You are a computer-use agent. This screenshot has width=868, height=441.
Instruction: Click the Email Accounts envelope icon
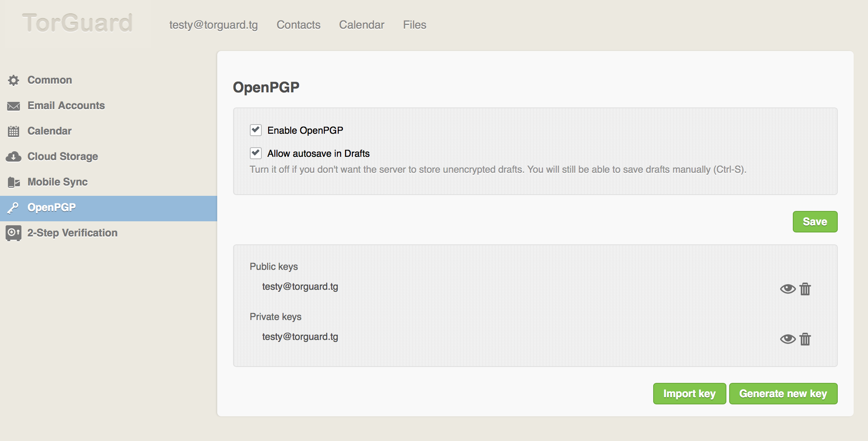click(x=14, y=106)
